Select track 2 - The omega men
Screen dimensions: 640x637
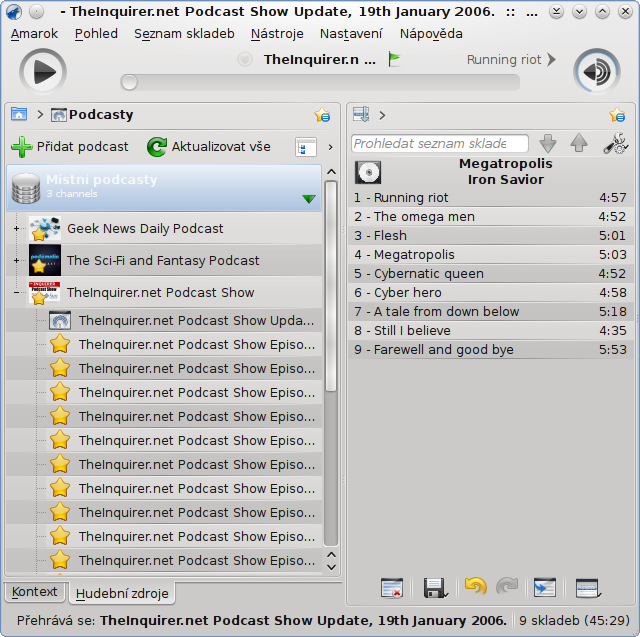(490, 216)
